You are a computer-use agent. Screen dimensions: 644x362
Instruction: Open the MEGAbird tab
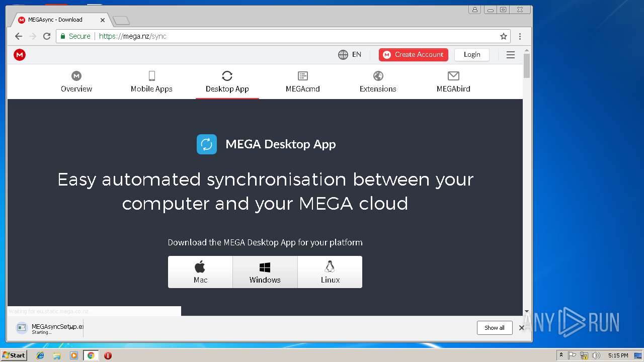[x=453, y=82]
